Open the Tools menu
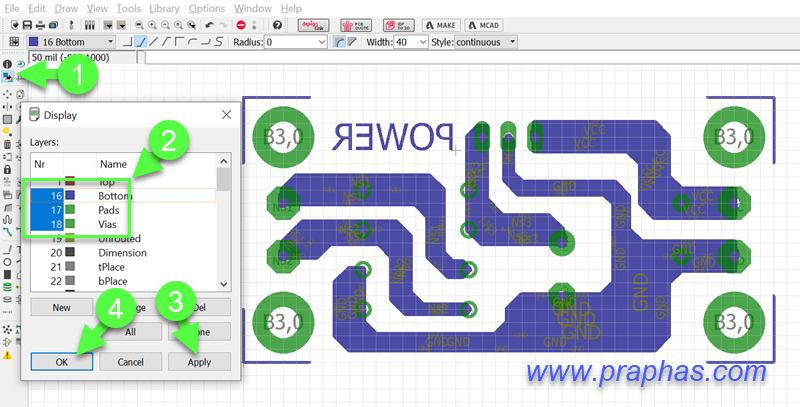 click(x=129, y=9)
